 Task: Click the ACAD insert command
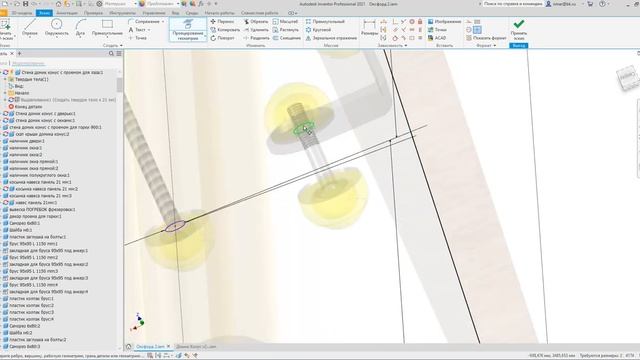(x=437, y=38)
